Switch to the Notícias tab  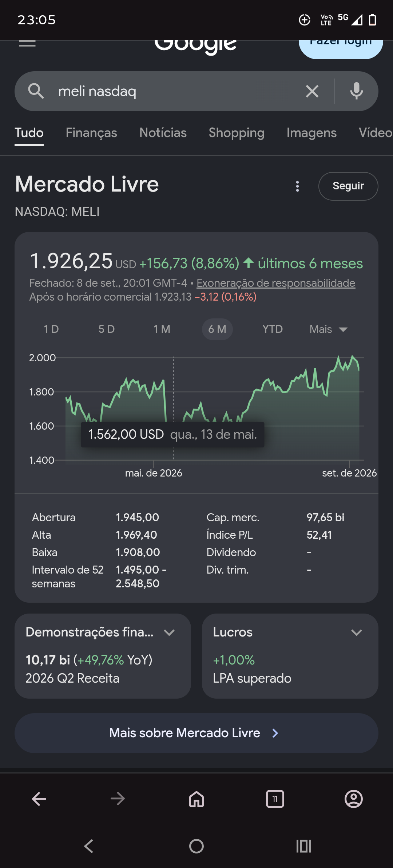coord(163,133)
